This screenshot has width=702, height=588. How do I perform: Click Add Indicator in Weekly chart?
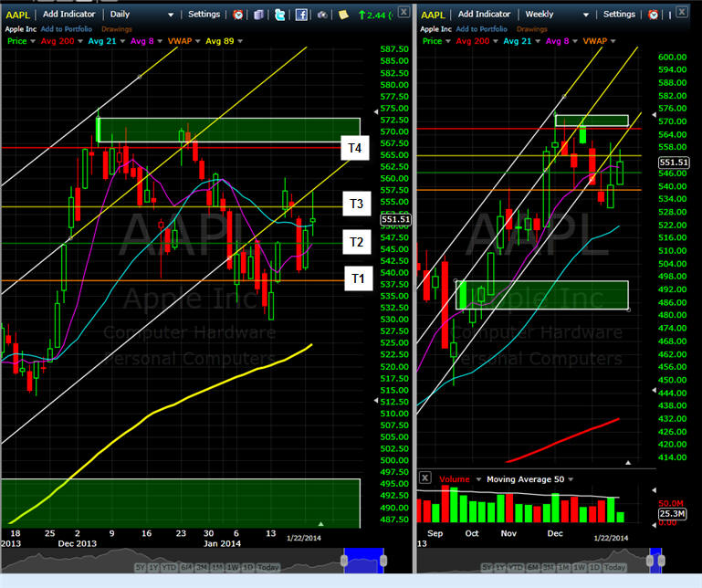pyautogui.click(x=484, y=15)
